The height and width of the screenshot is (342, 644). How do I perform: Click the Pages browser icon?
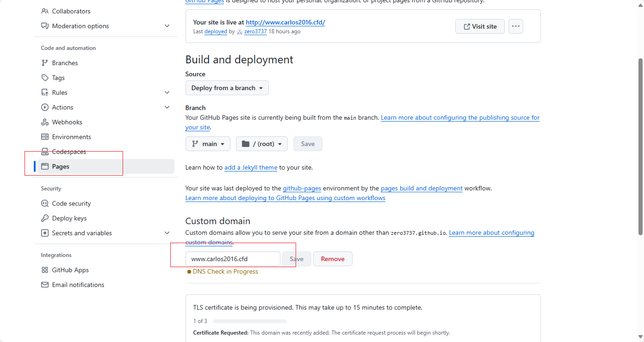(x=45, y=166)
